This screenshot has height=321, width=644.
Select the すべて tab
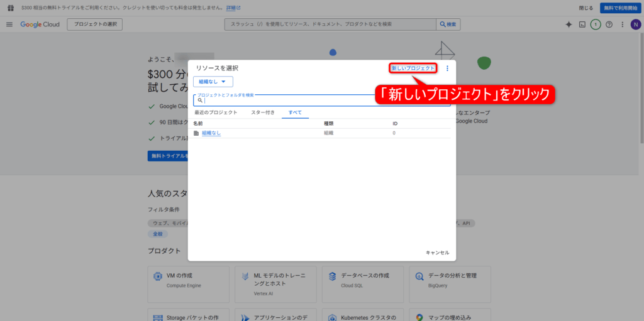295,112
